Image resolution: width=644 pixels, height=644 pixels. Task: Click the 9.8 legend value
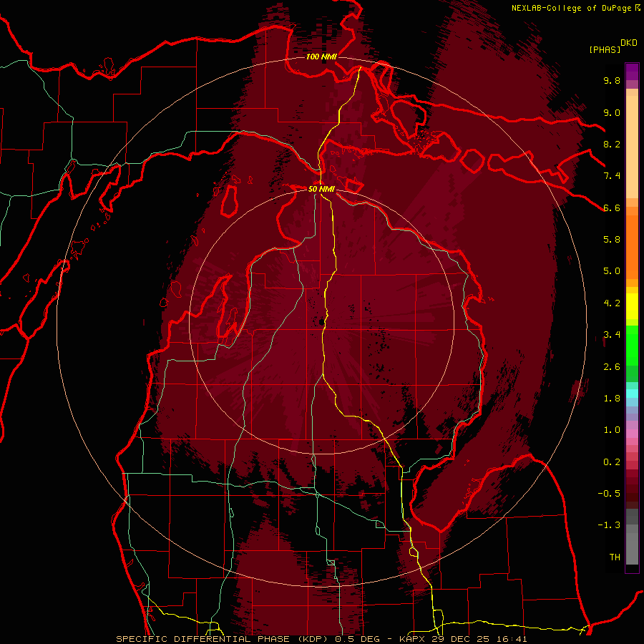click(x=612, y=80)
